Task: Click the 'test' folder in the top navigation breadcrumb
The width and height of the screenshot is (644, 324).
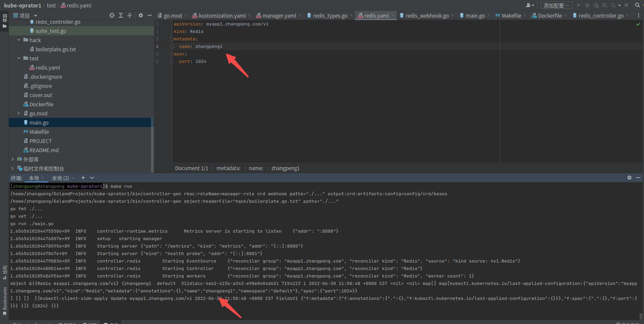Action: pyautogui.click(x=51, y=5)
